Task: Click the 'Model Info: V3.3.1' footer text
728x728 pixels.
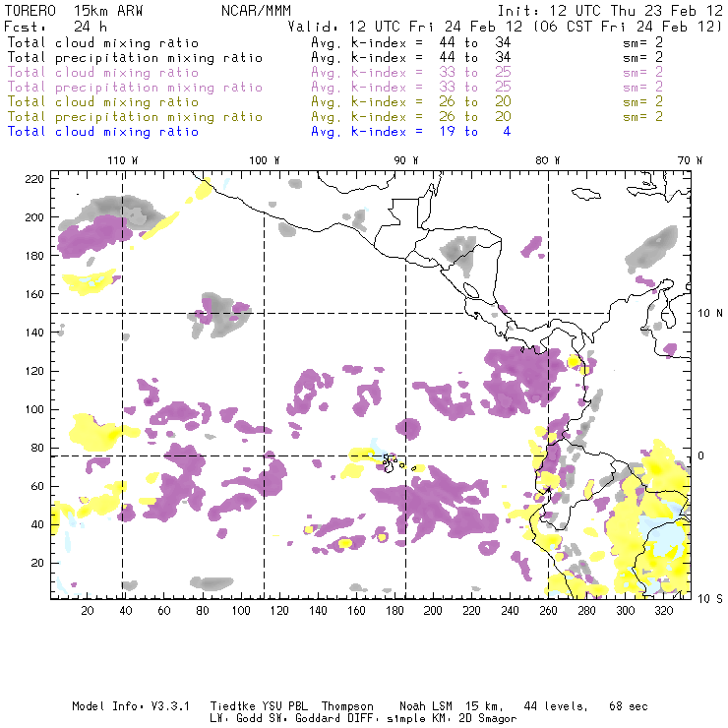Action: 131,706
